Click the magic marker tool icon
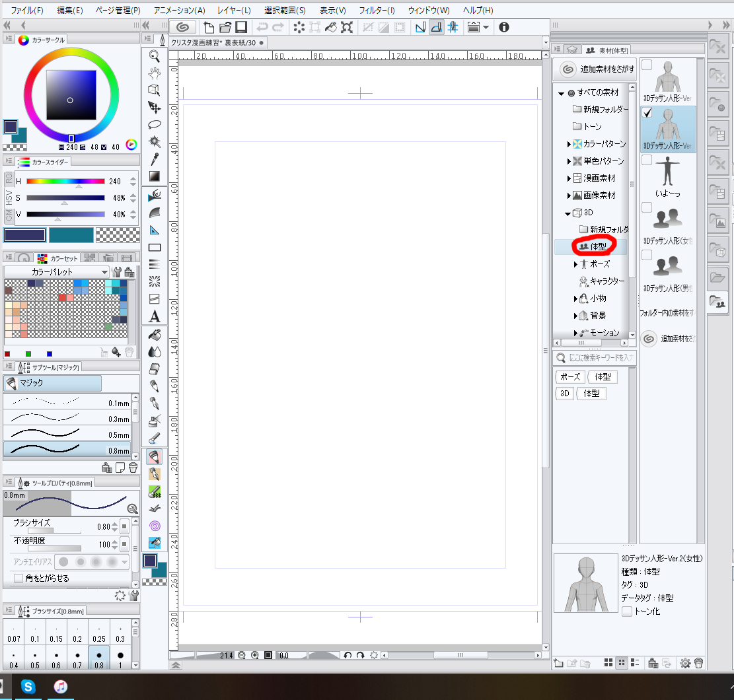Viewport: 734px width, 700px height. pyautogui.click(x=155, y=457)
